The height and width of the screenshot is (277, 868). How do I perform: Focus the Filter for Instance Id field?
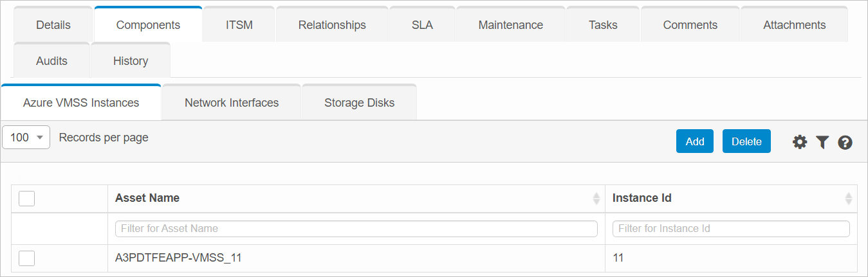pos(731,229)
